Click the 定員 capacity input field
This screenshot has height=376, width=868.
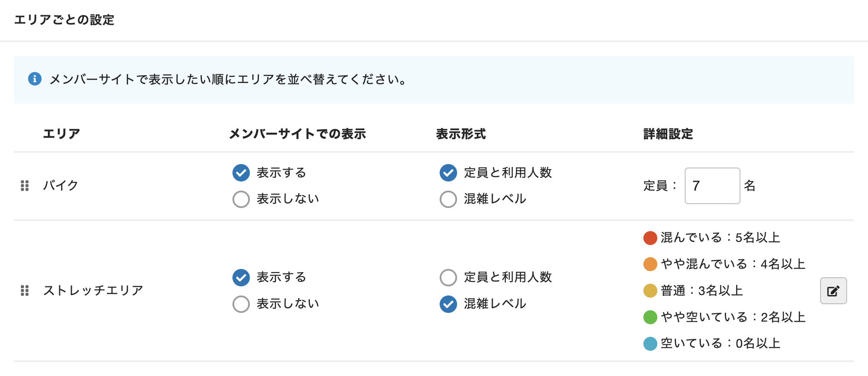click(712, 186)
